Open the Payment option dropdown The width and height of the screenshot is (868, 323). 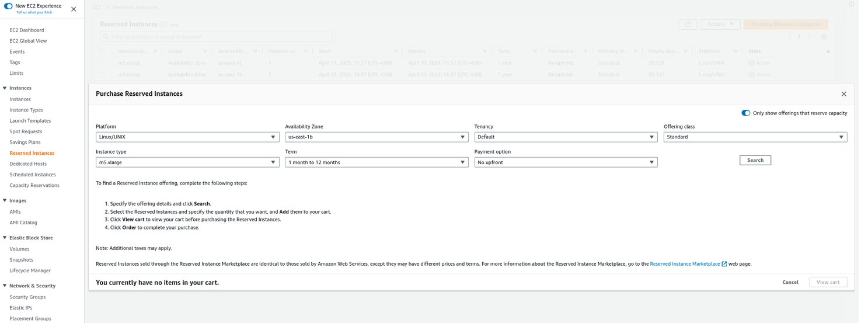566,162
